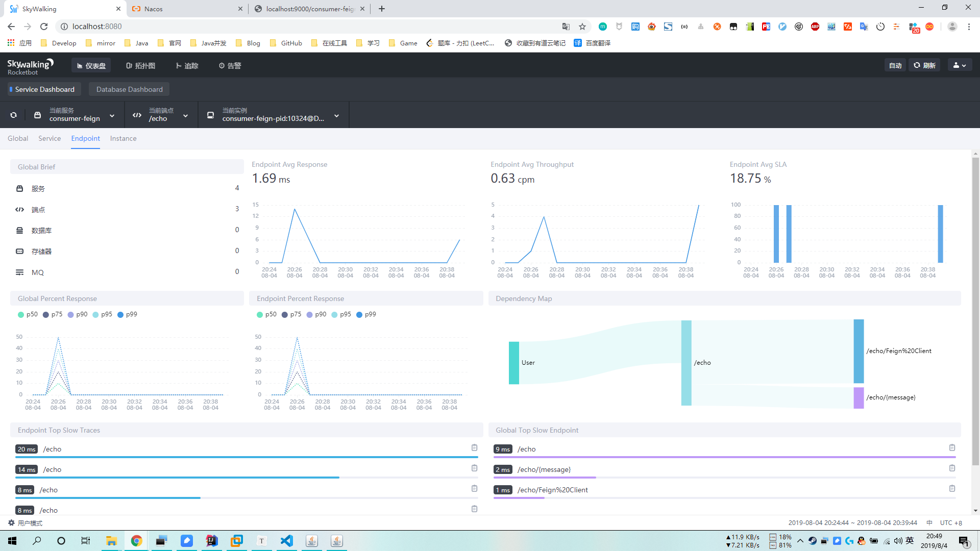
Task: Click the refresh button in the header
Action: coord(924,65)
